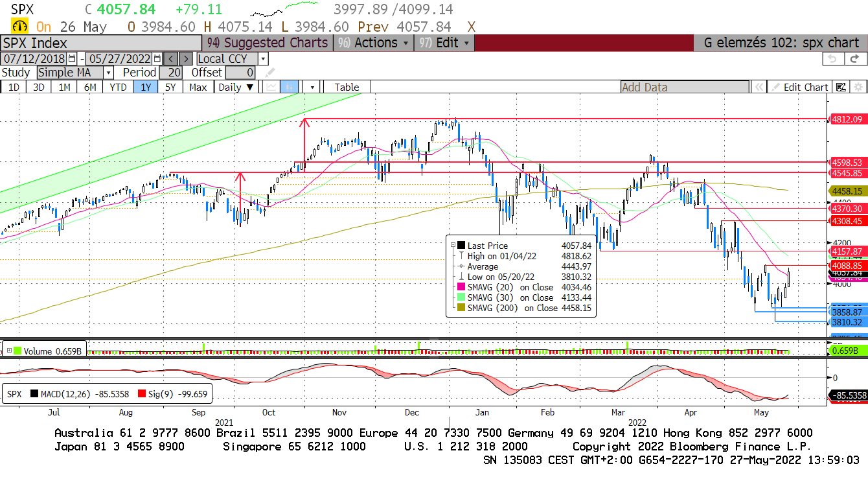
Task: Open the start date calendar picker
Action: (x=72, y=58)
